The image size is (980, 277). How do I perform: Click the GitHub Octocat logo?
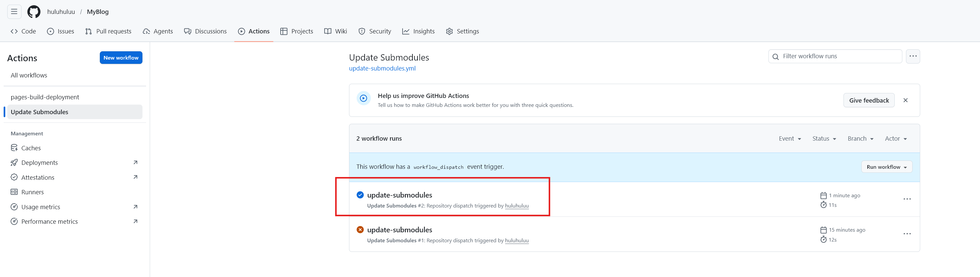tap(34, 12)
